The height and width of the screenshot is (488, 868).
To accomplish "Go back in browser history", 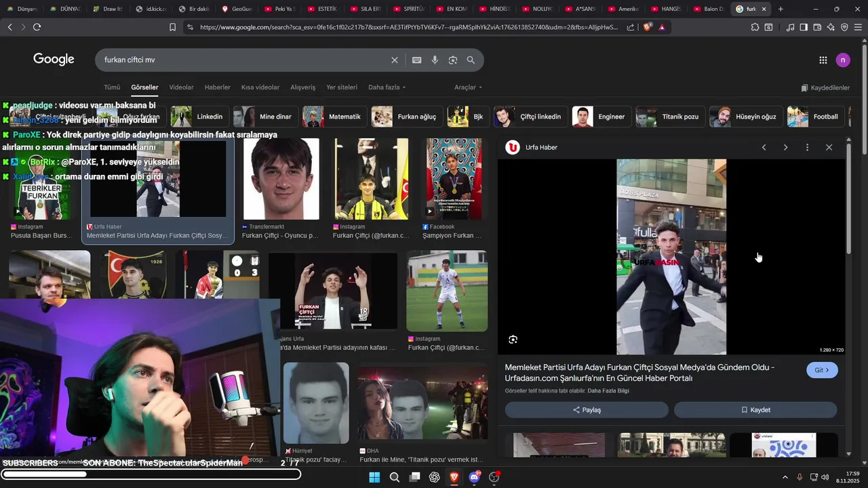I will point(9,27).
